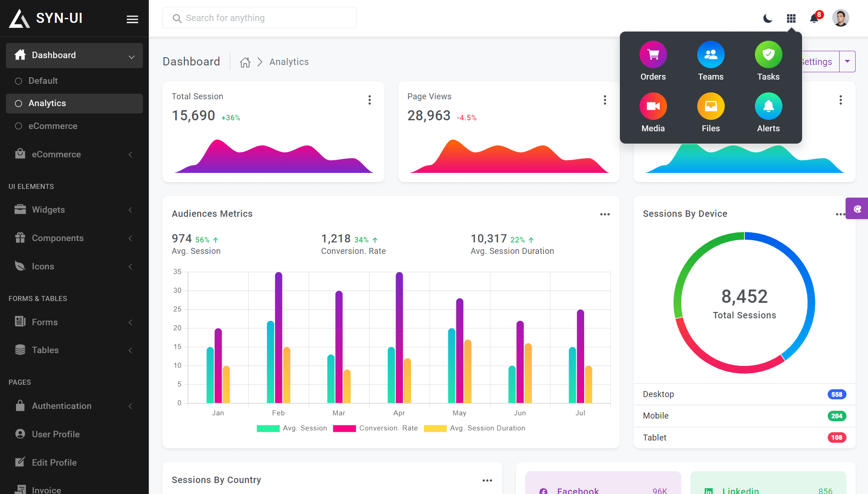
Task: Open the Orders app shortcut
Action: [653, 61]
